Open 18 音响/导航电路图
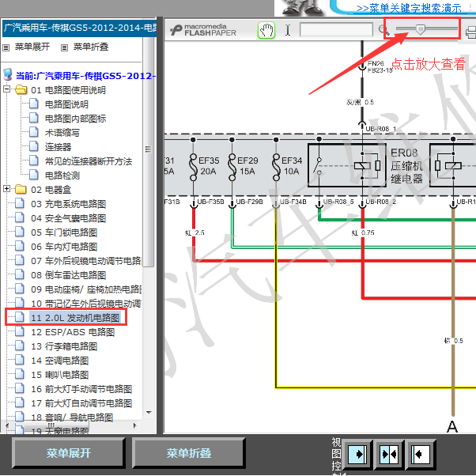476x476 pixels. (72, 417)
